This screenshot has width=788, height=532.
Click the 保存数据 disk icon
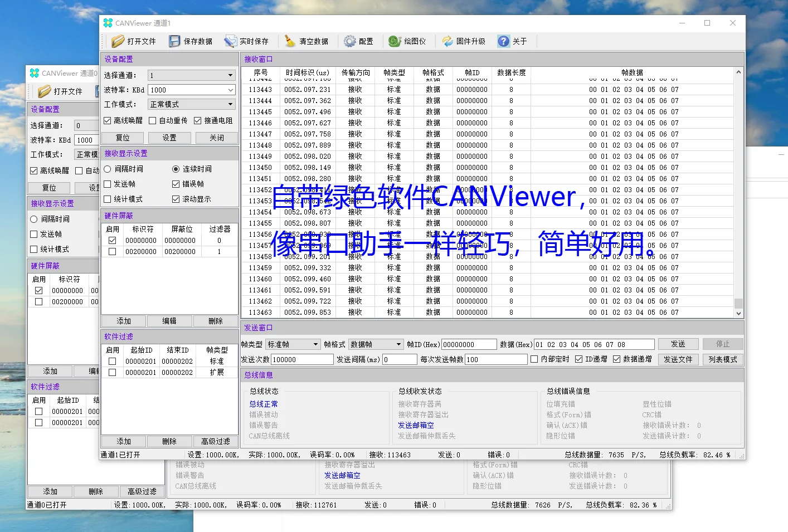pyautogui.click(x=175, y=41)
